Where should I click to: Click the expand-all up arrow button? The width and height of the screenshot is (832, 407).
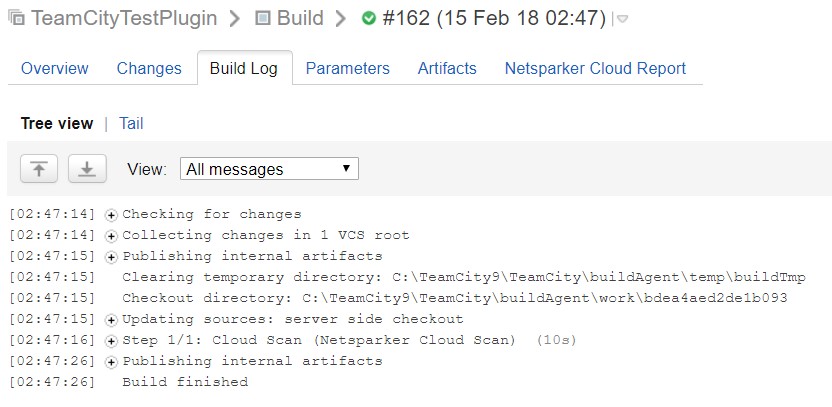pos(39,169)
